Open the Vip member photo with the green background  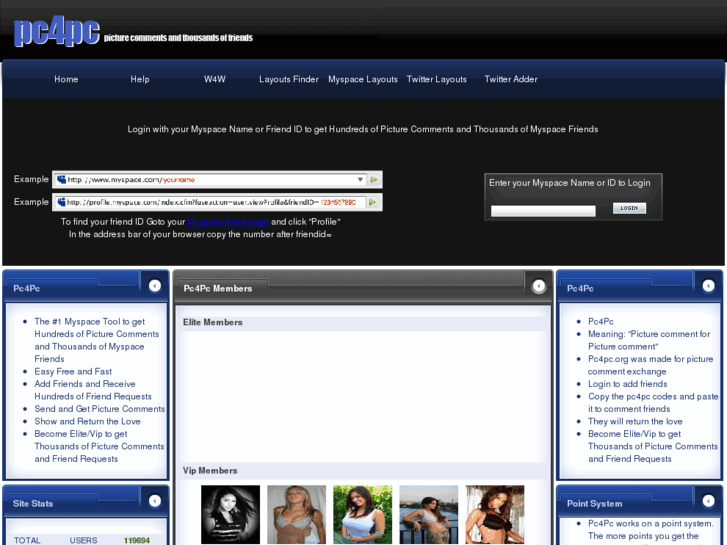click(363, 514)
